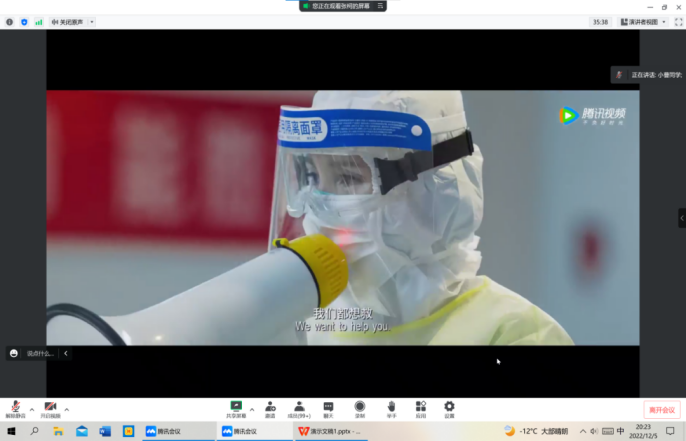686x441 pixels.
Task: Expand video options beside the camera
Action: click(66, 410)
